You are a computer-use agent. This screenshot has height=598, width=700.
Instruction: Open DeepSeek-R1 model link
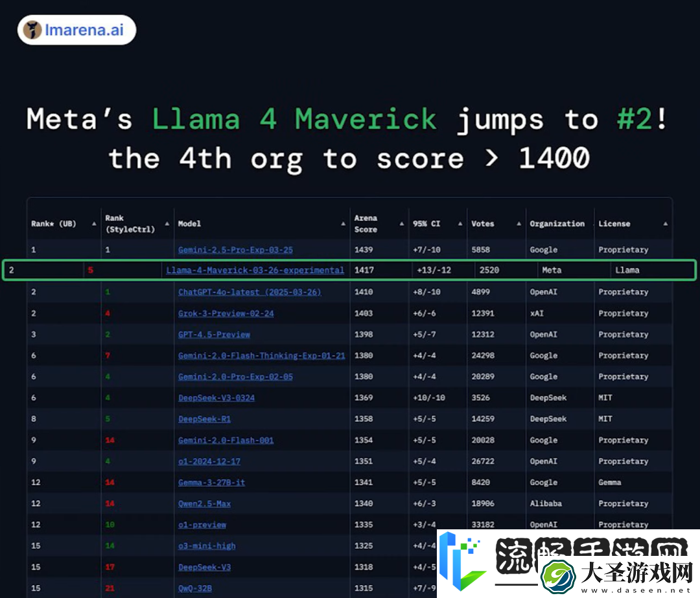(204, 419)
